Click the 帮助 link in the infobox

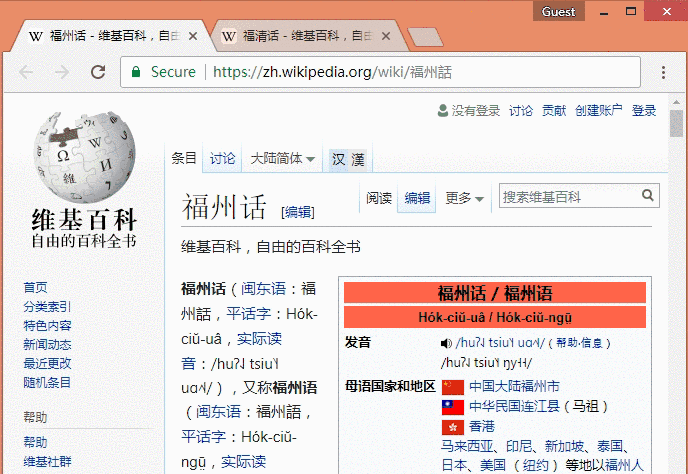tap(566, 343)
